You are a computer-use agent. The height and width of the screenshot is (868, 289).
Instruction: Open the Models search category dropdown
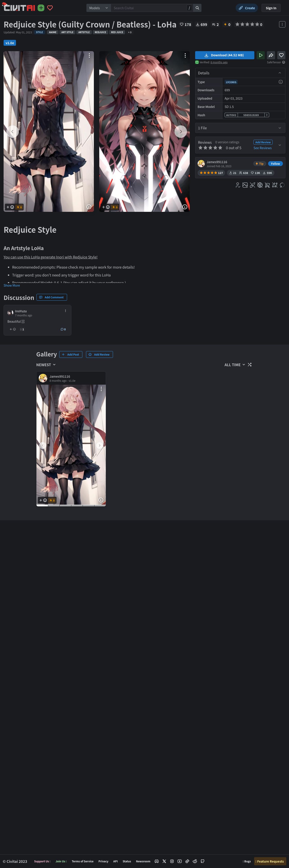click(99, 8)
